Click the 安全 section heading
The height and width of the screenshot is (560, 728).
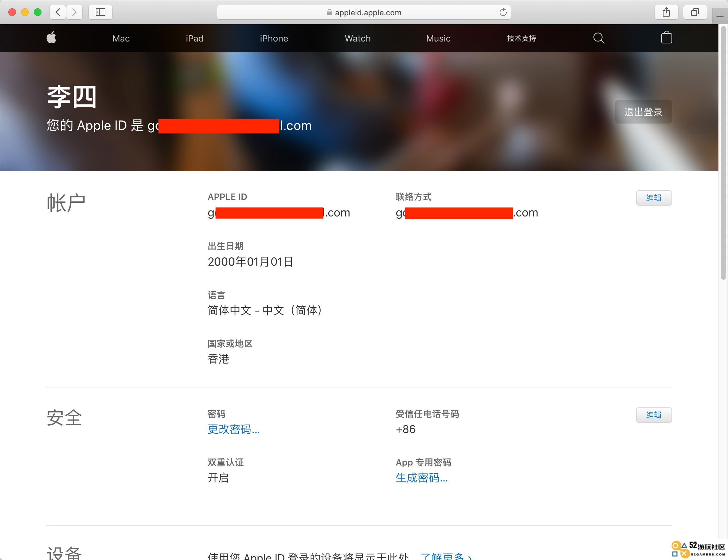[64, 417]
